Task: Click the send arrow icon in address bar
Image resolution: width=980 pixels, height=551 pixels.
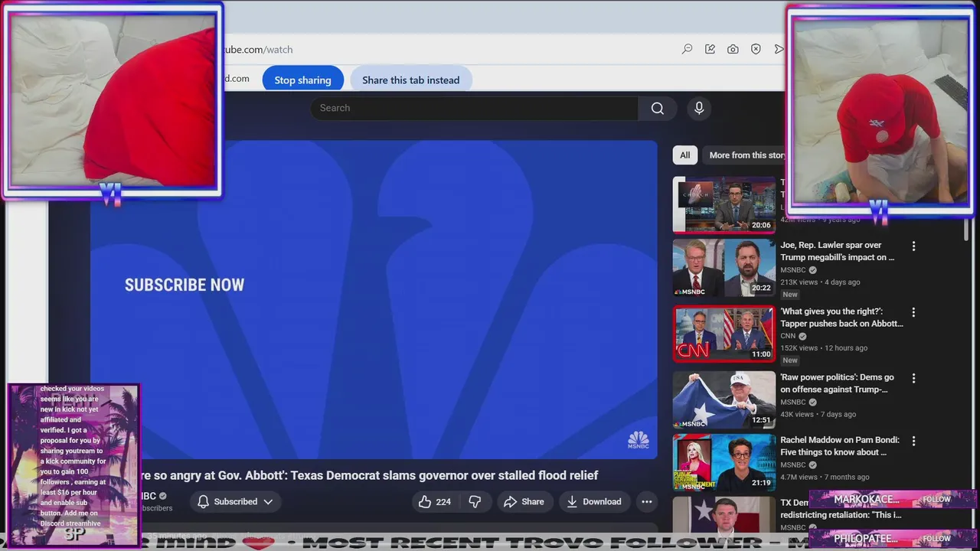Action: point(778,49)
